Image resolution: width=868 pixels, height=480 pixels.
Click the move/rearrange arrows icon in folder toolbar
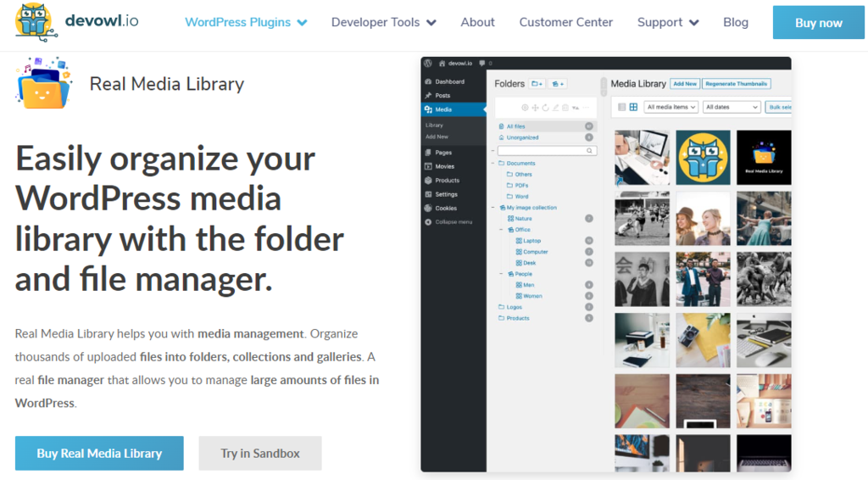[536, 108]
